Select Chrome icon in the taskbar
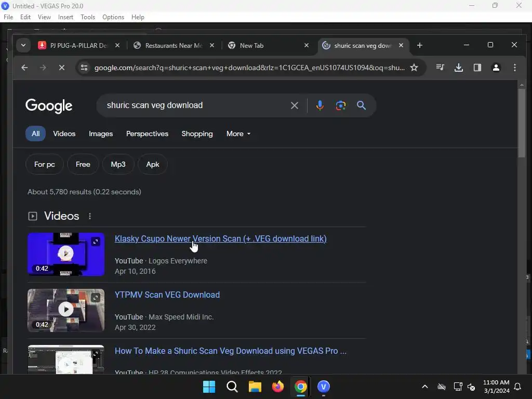Image resolution: width=532 pixels, height=399 pixels. pos(301,387)
